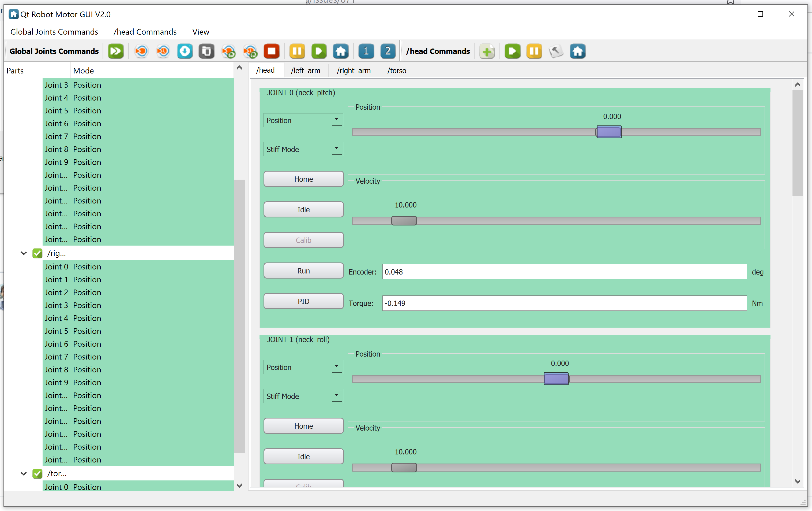Click the green plus page icon in /head Commands
812x511 pixels.
[x=487, y=52]
